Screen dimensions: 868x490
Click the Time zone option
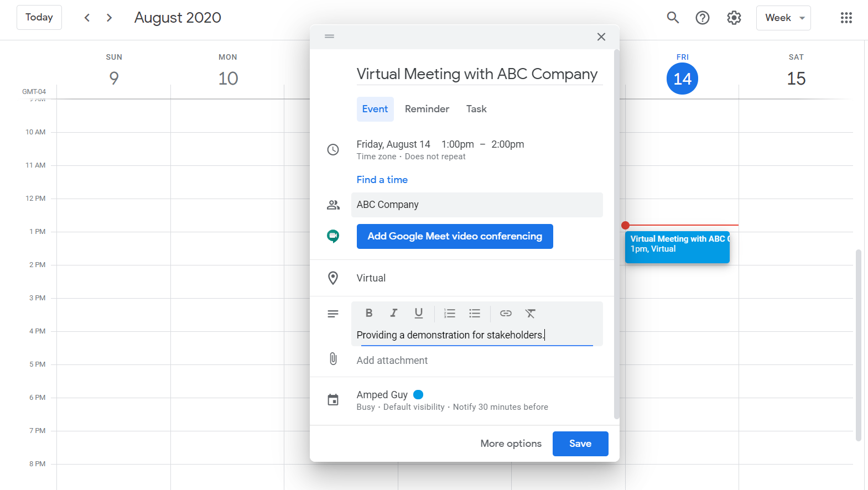[x=377, y=157]
